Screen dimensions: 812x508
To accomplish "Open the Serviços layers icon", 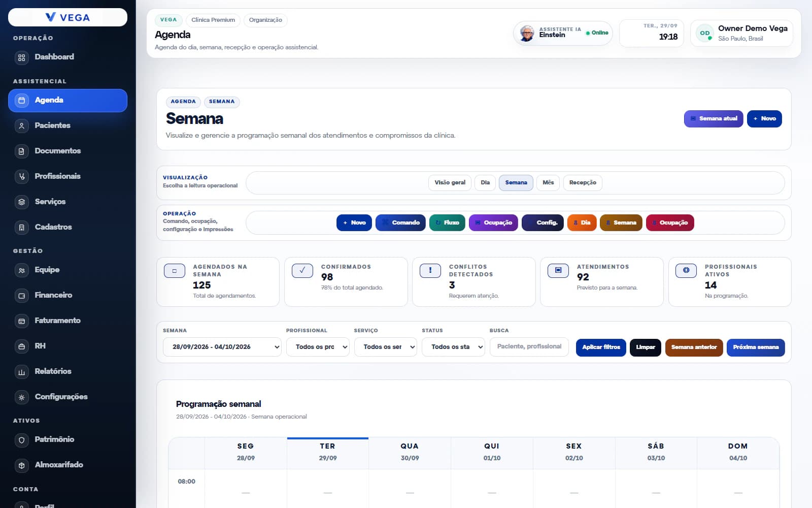I will click(21, 202).
